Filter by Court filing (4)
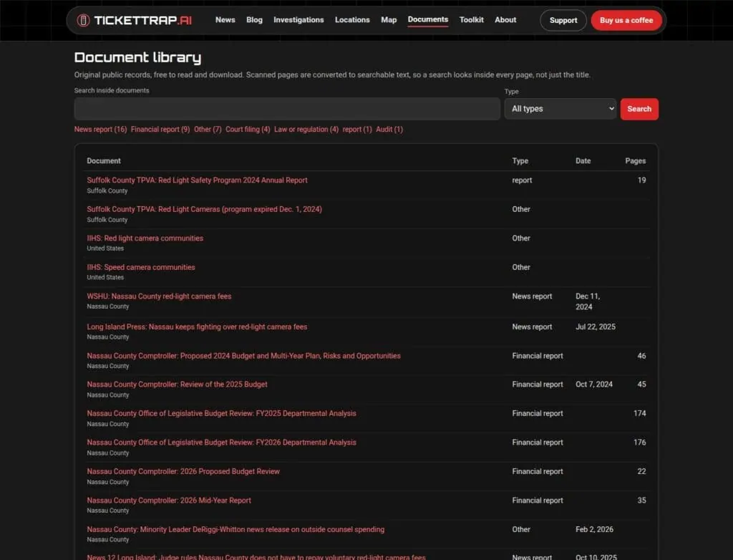The width and height of the screenshot is (733, 560). (248, 129)
